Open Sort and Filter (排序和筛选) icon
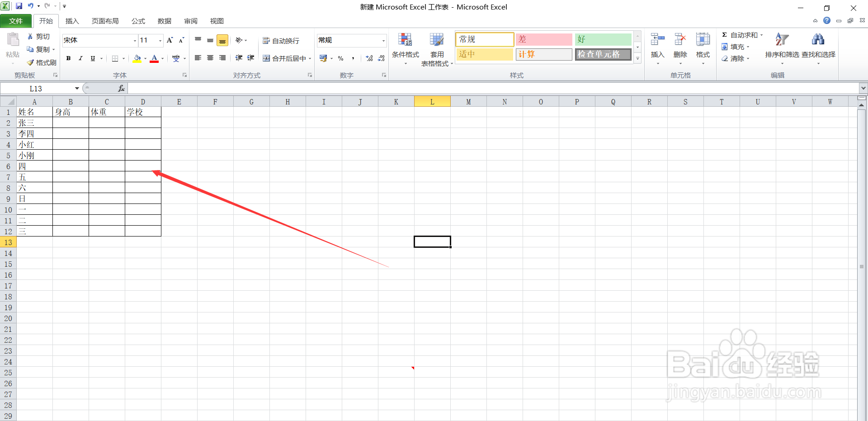Image resolution: width=868 pixels, height=421 pixels. 782,40
